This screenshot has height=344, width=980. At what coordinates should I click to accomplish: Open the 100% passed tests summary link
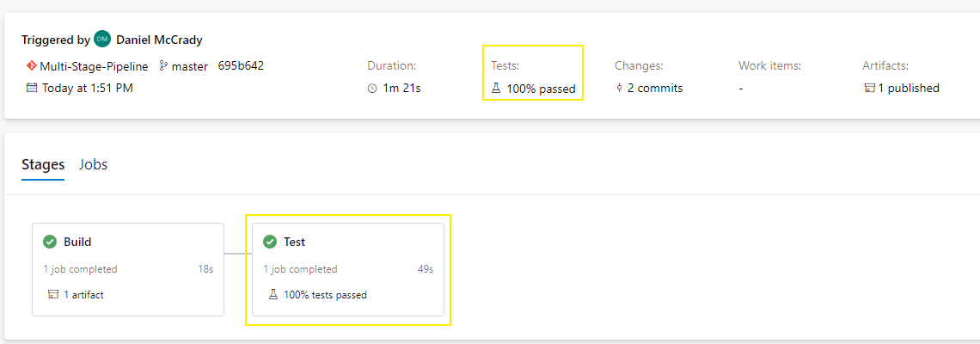(x=541, y=89)
